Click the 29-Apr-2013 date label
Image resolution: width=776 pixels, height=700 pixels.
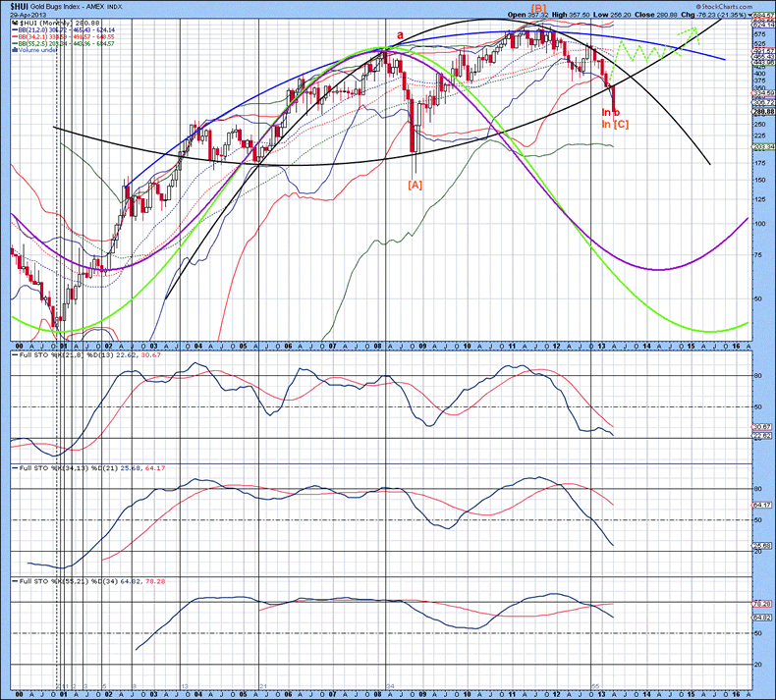tap(29, 15)
